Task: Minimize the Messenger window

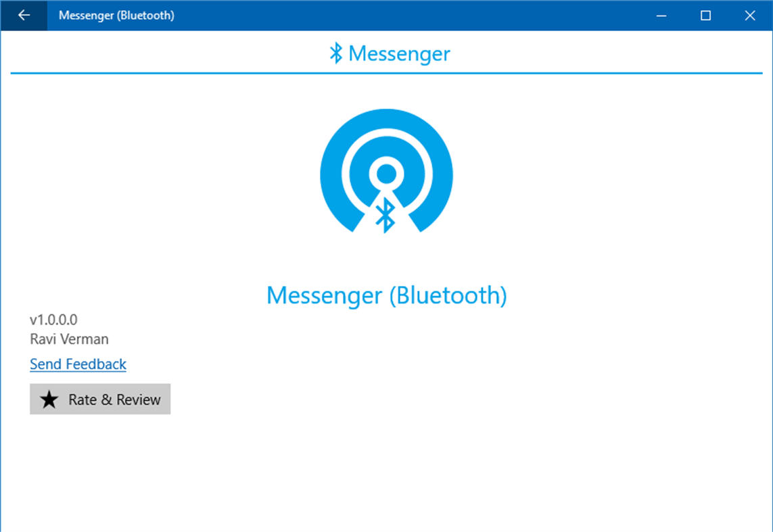Action: (x=661, y=15)
